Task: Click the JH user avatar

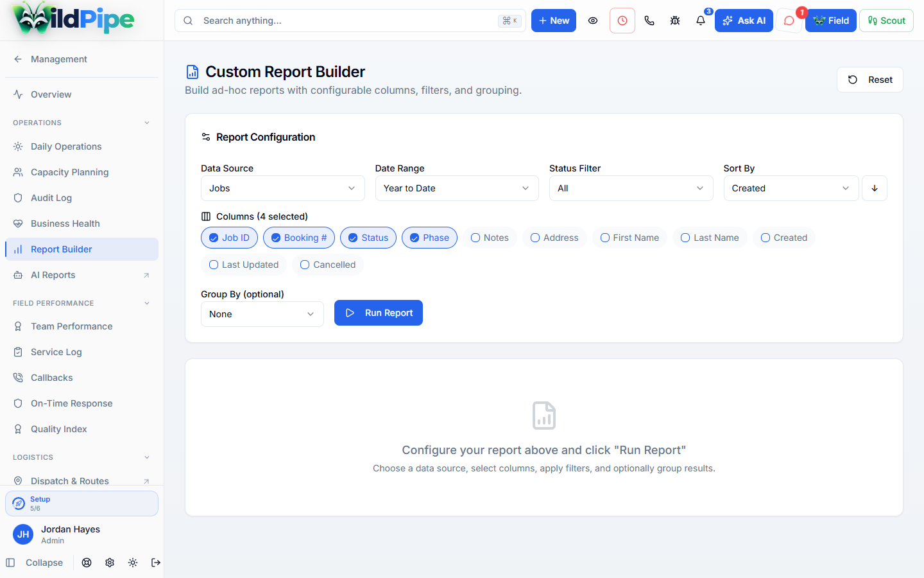Action: pos(23,534)
